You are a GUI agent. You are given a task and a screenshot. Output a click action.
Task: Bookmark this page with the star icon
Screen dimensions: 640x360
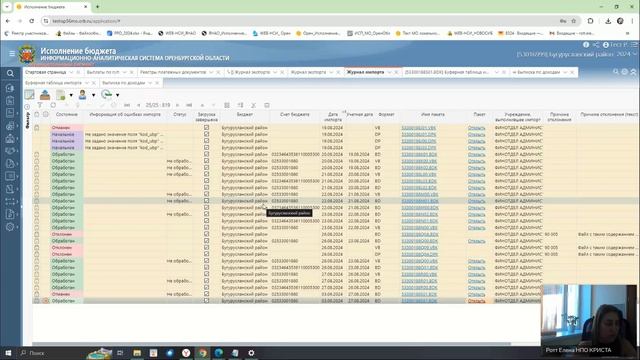tap(573, 21)
